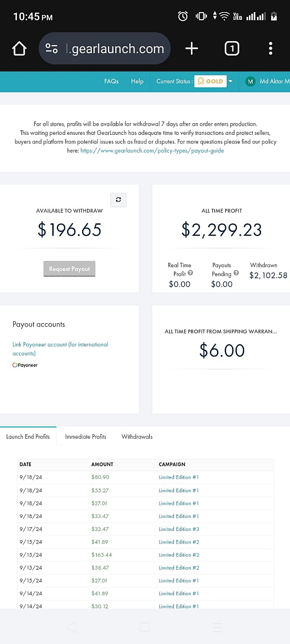Show help tooltip for Real Time Profit
Image resolution: width=290 pixels, height=644 pixels.
click(190, 273)
